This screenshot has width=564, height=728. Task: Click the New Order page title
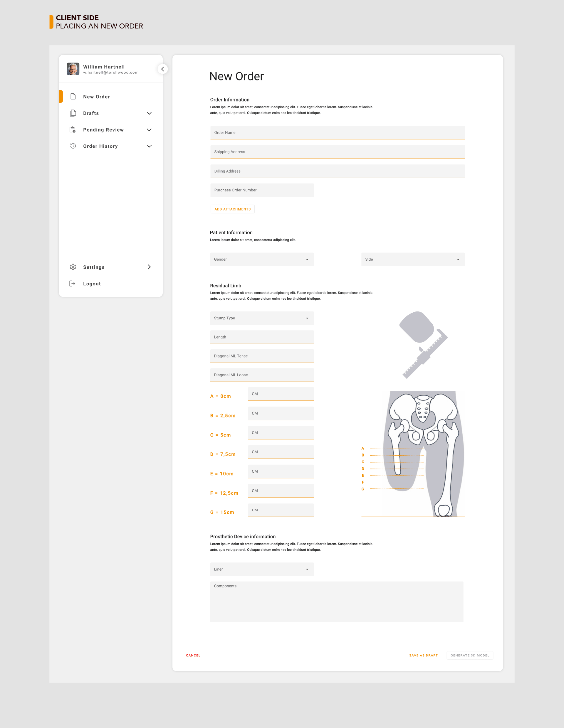tap(236, 76)
